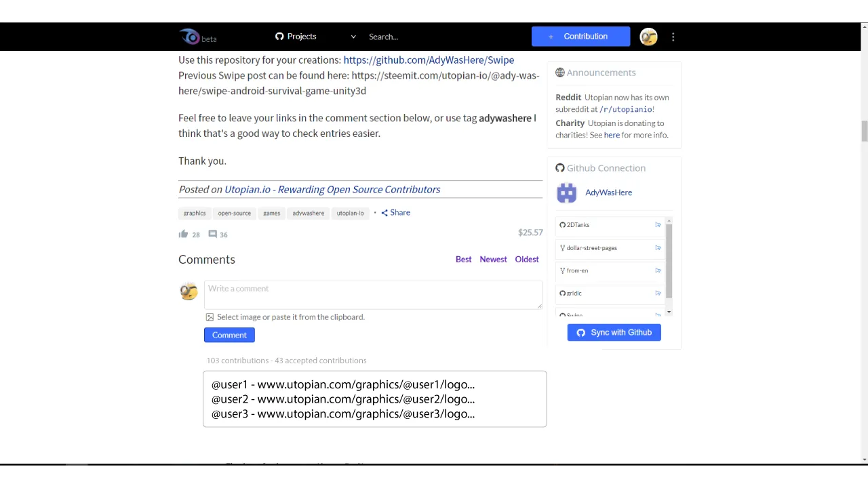868x488 pixels.
Task: Submit with the Comment button
Action: pyautogui.click(x=229, y=335)
